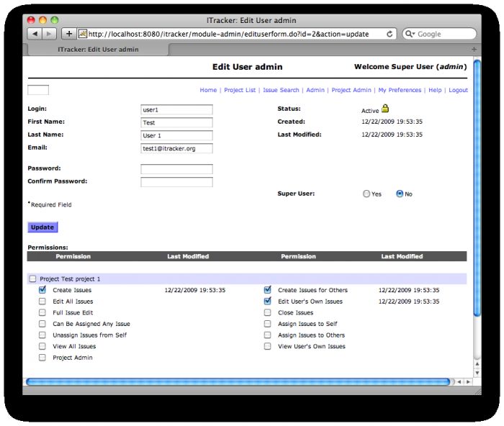
Task: Click the Email input field
Action: point(176,148)
